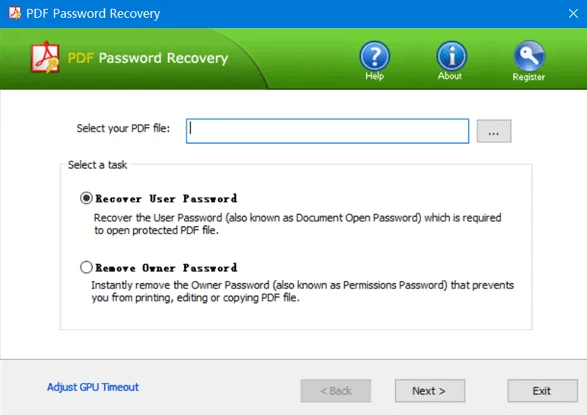Viewport: 587px width, 415px height.
Task: Click the Exit button
Action: (542, 391)
